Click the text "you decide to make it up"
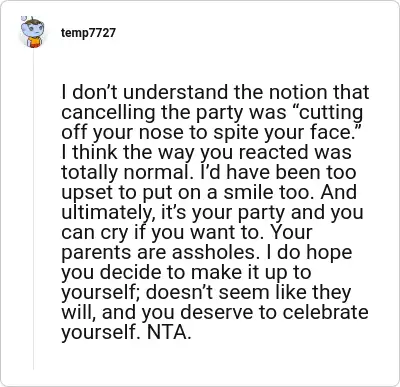 click(x=173, y=272)
